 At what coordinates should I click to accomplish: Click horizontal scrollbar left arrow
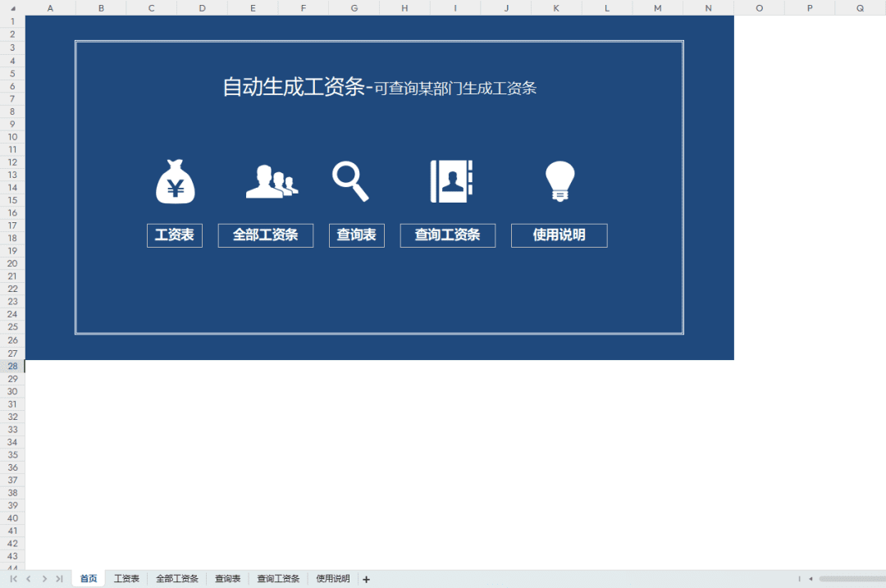[x=811, y=578]
